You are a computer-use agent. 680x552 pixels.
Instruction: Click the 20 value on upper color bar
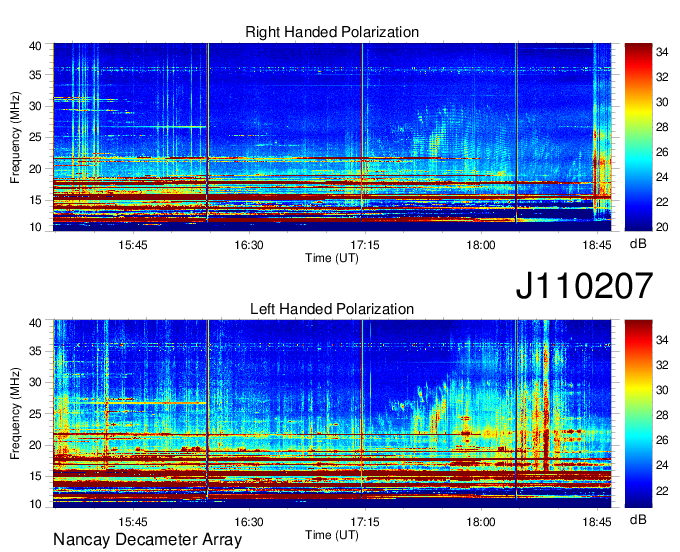tap(662, 227)
